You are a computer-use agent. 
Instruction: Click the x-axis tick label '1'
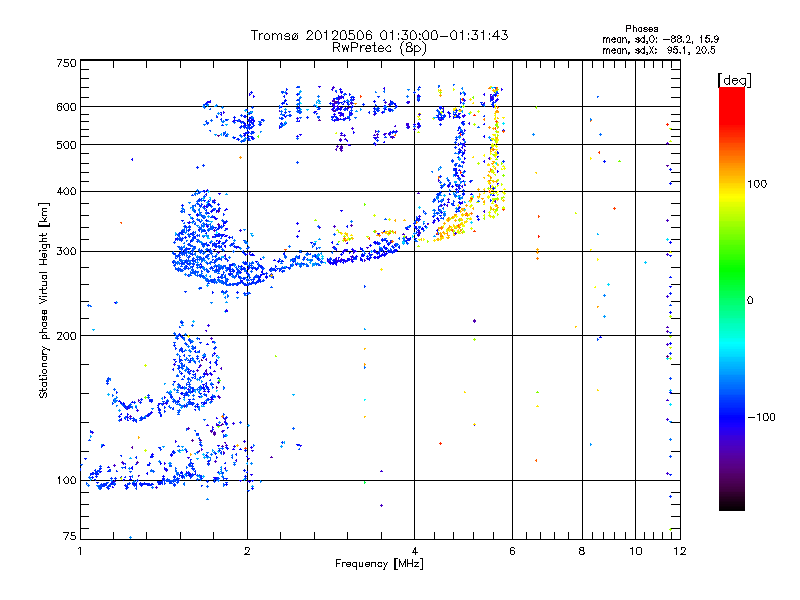80,551
